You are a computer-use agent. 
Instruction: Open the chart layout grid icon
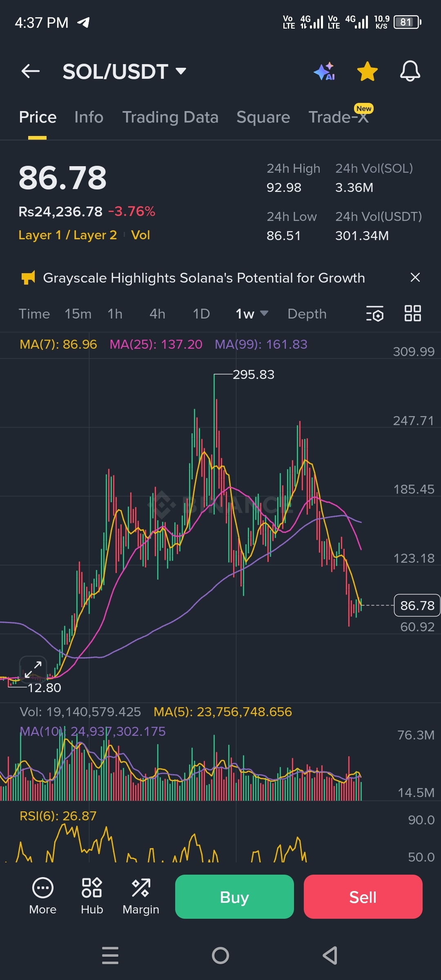(x=413, y=314)
